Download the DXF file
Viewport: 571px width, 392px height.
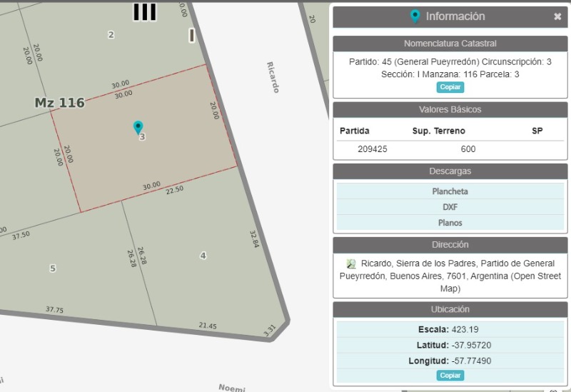[x=450, y=207]
